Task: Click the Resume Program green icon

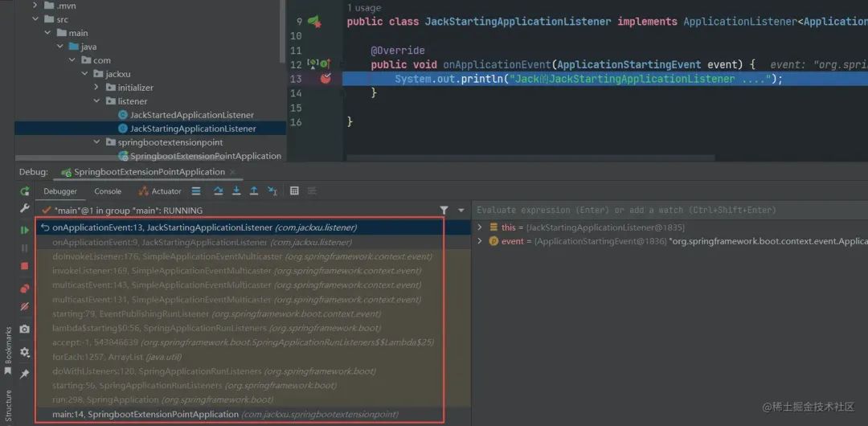Action: point(24,230)
